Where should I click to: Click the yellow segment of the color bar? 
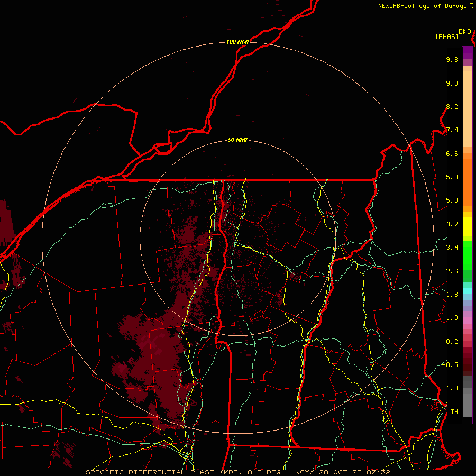(x=467, y=226)
